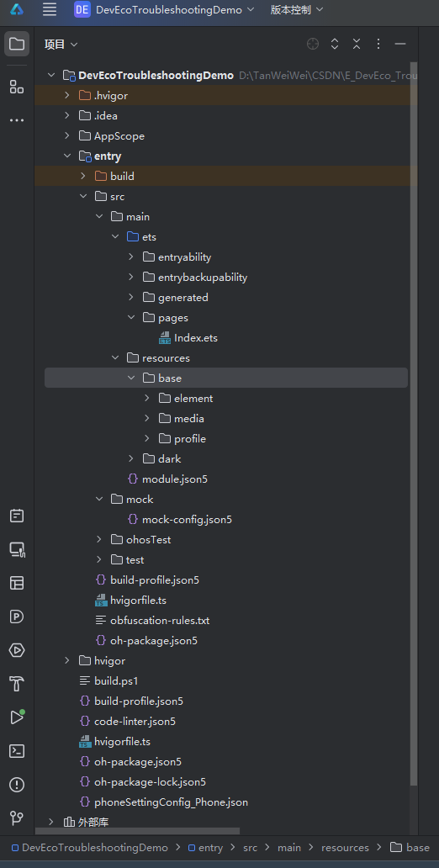Open the Structure tool window icon
The height and width of the screenshot is (868, 439).
(17, 87)
